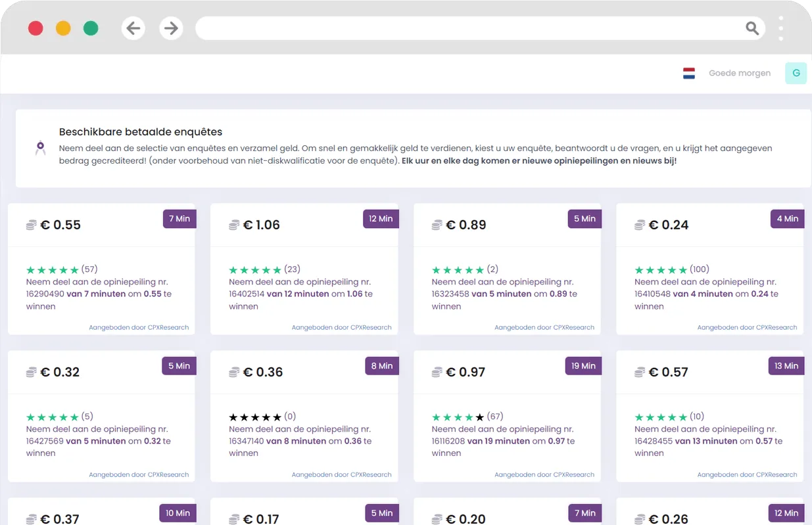The height and width of the screenshot is (525, 812).
Task: Open survey nr. 16347140 description
Action: (301, 441)
